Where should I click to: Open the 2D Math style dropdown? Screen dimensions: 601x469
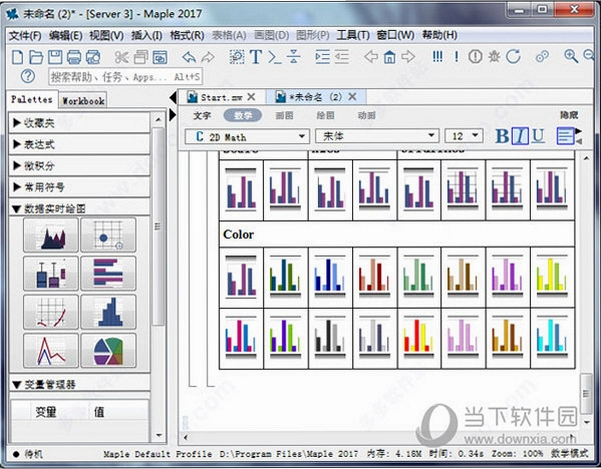coord(247,136)
